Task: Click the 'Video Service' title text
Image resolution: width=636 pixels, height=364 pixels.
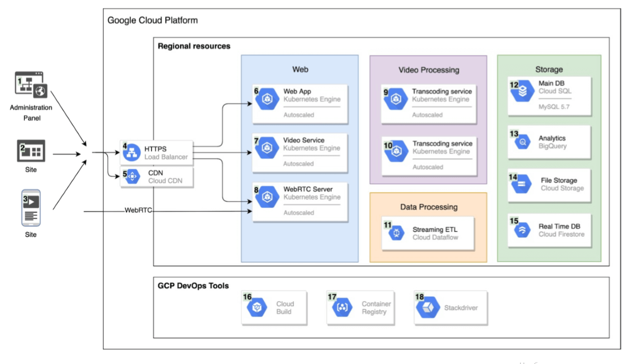Action: tap(304, 140)
